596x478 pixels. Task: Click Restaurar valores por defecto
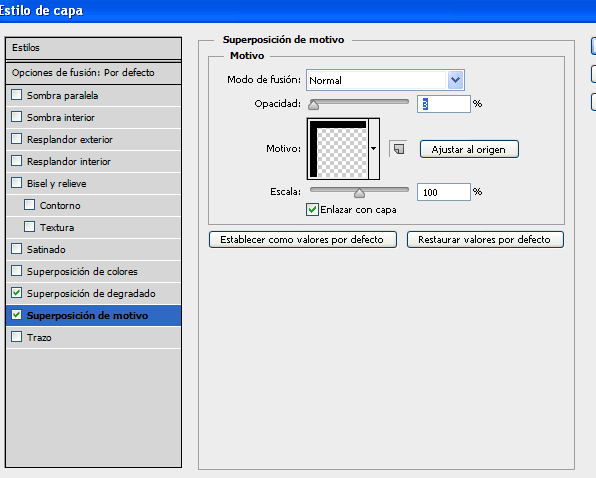pos(485,240)
